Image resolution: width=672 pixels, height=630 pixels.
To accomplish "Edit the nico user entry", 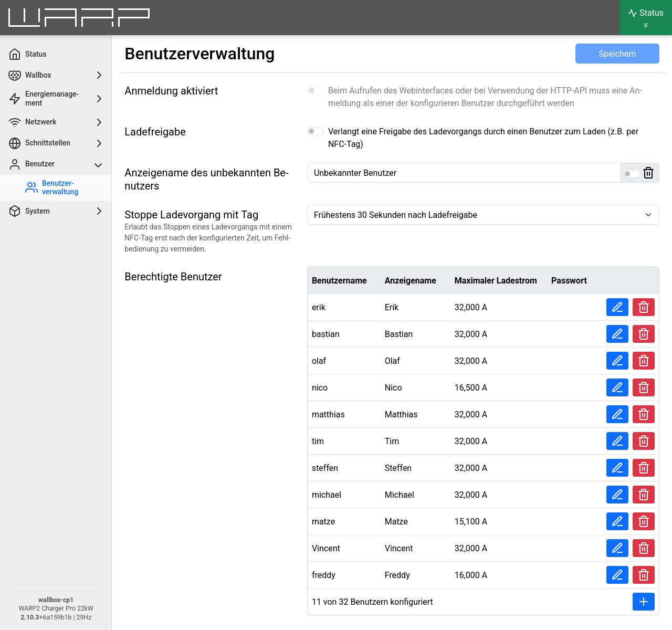I will click(617, 387).
